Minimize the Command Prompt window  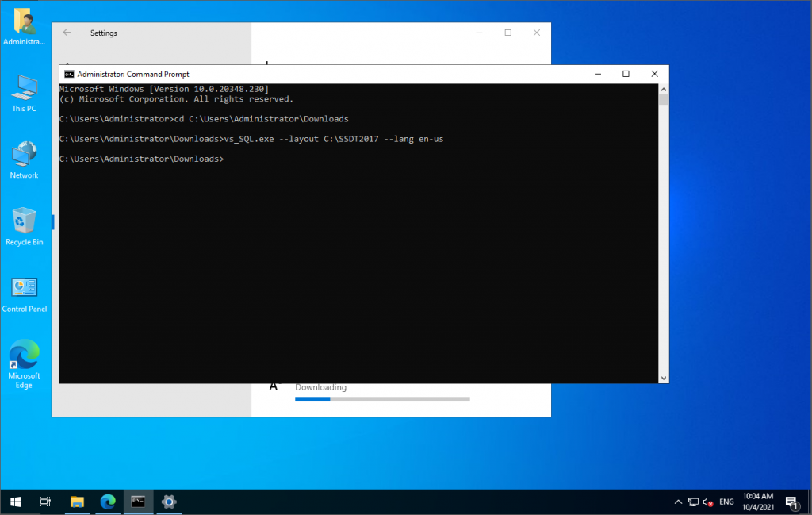(x=598, y=74)
